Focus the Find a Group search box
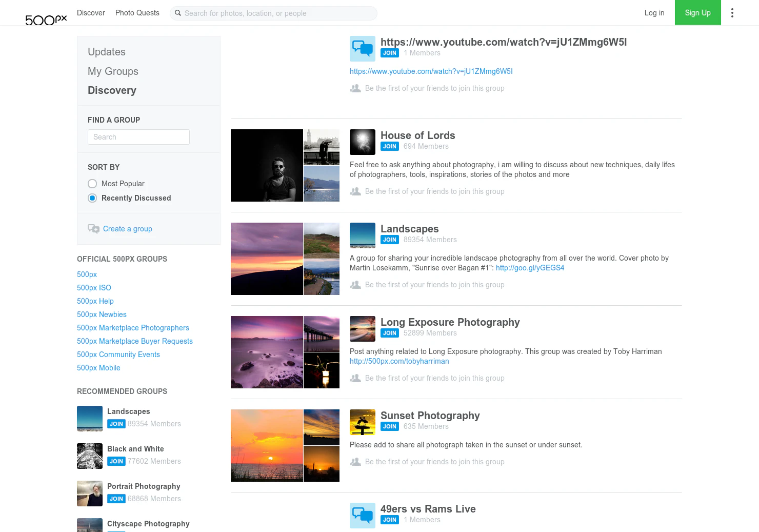The width and height of the screenshot is (759, 532). coord(138,137)
